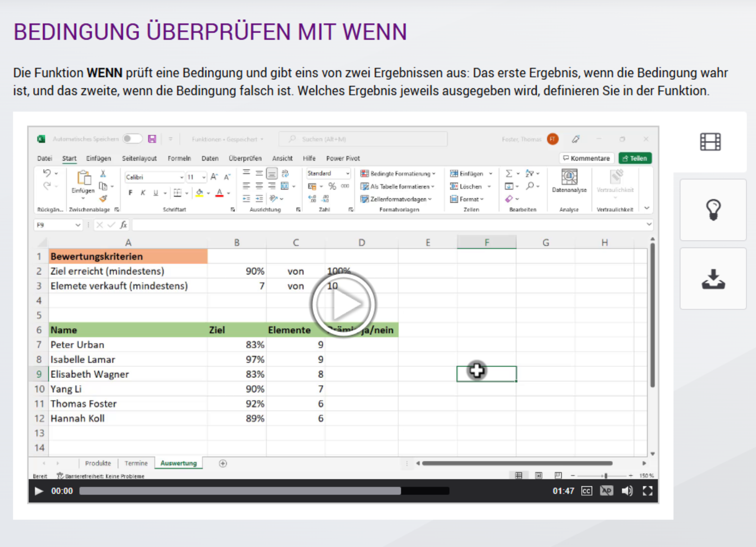
Task: Open the video filmstrip icon in the sidebar
Action: tap(710, 142)
